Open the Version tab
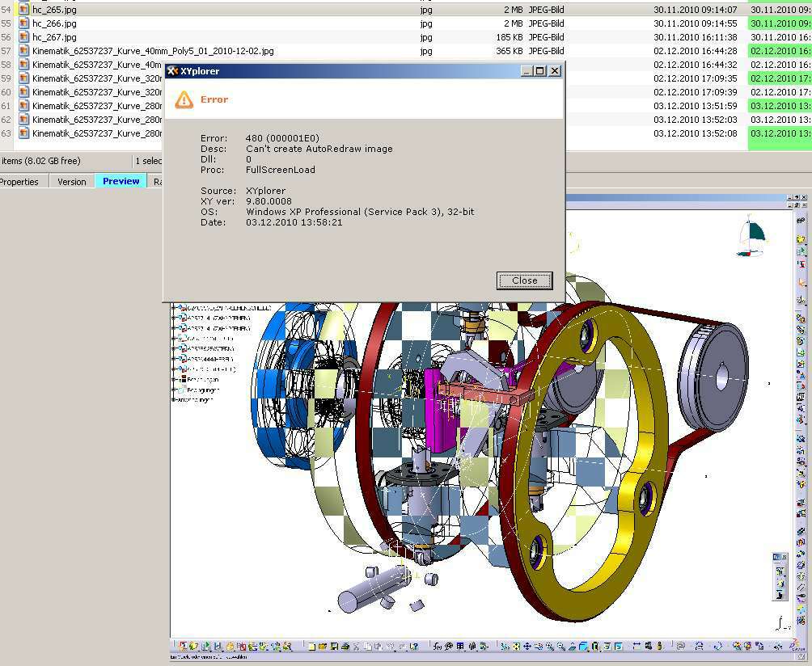Viewport: 812px width, 666px height. tap(71, 181)
